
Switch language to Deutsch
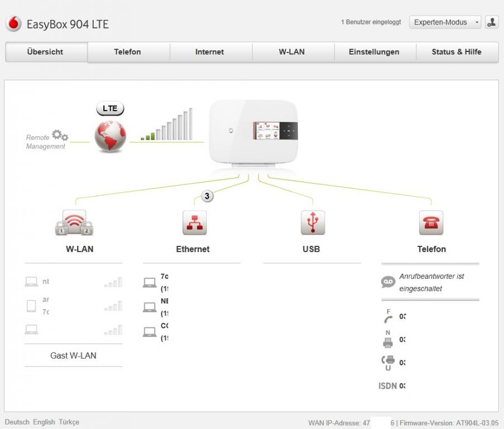[17, 422]
